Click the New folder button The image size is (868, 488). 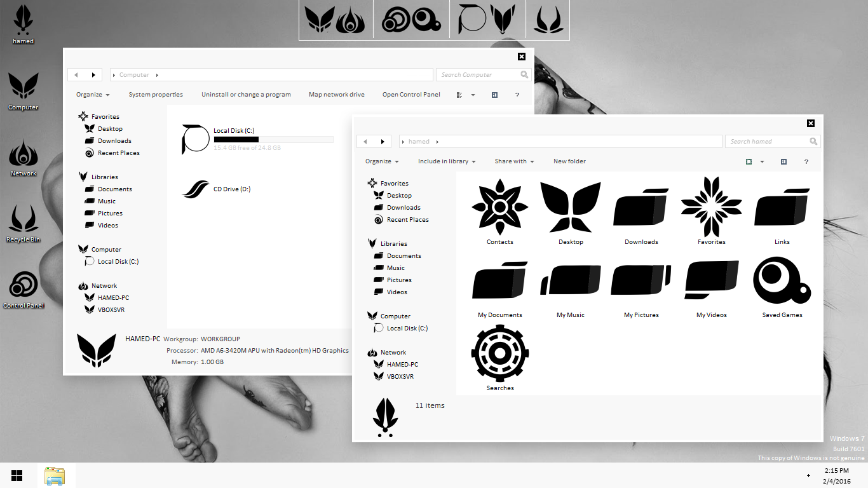pos(569,161)
